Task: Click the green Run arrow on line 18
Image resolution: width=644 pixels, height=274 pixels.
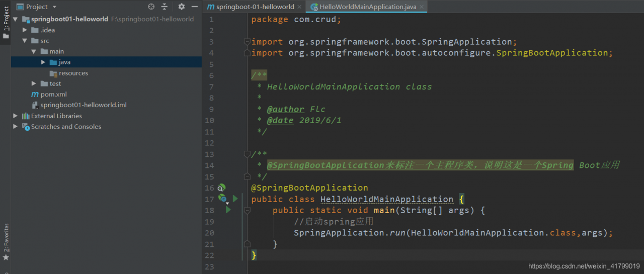Action: point(228,210)
